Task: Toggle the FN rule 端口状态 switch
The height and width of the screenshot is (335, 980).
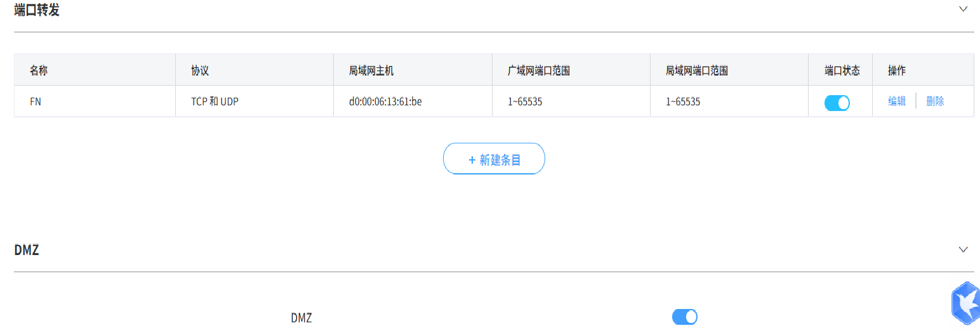Action: [x=837, y=103]
